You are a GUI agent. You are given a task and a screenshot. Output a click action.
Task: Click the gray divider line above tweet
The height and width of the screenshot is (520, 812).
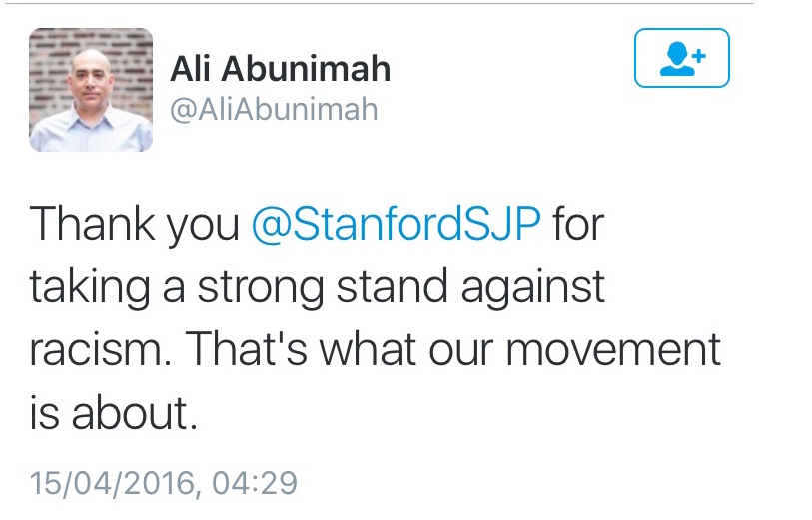click(x=377, y=3)
